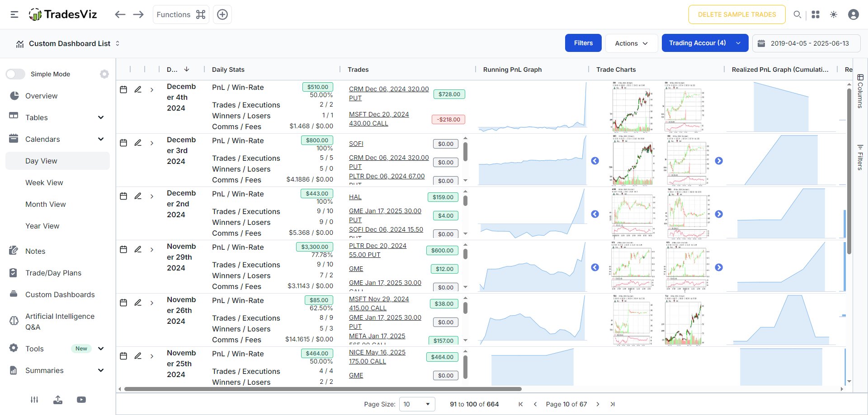The width and height of the screenshot is (868, 415).
Task: Click the sliders settings icon at sidebar bottom
Action: coord(34,400)
